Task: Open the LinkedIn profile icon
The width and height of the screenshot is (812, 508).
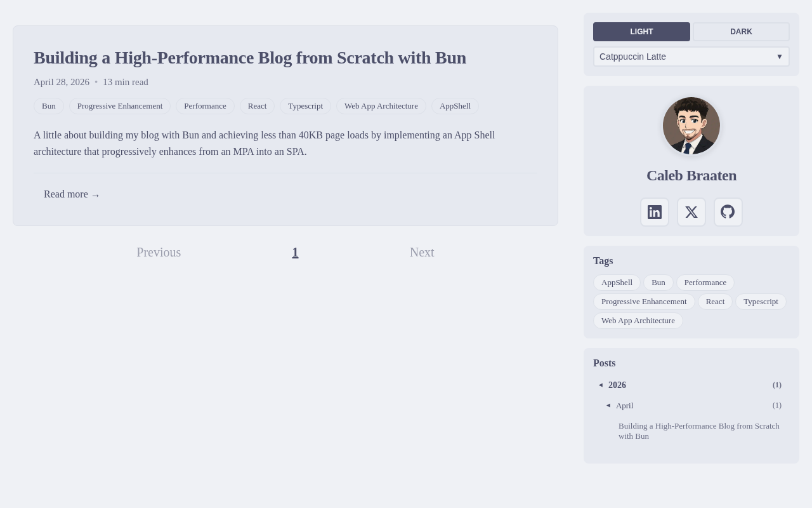Action: [655, 212]
